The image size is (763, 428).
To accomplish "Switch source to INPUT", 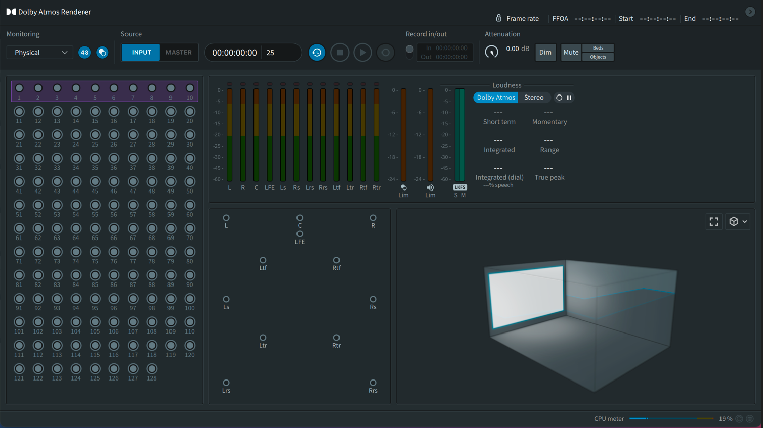I will coord(141,53).
